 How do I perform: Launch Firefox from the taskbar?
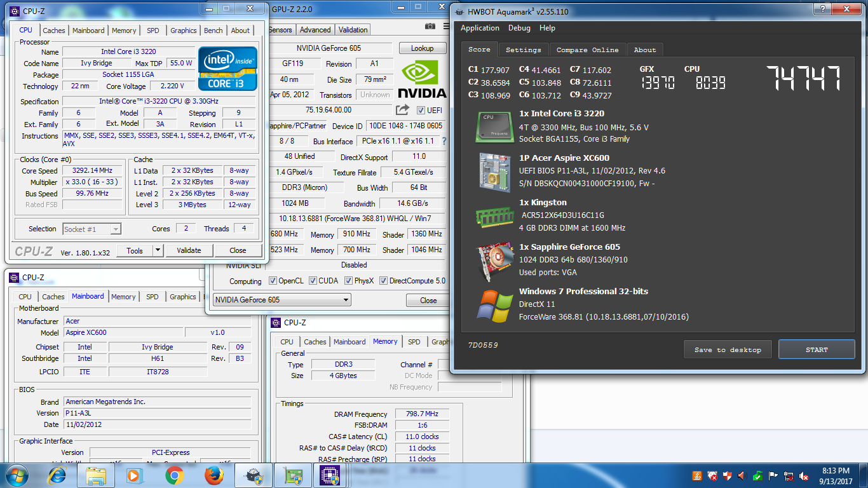tap(214, 475)
